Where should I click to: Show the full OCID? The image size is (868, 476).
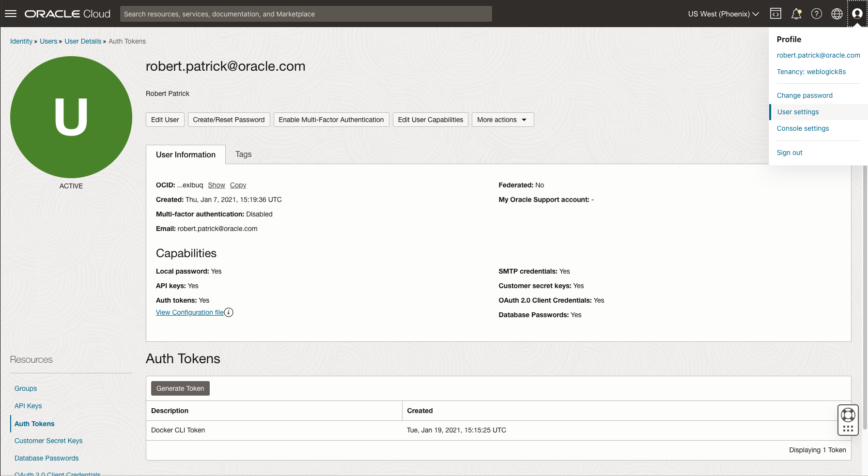[x=217, y=185]
